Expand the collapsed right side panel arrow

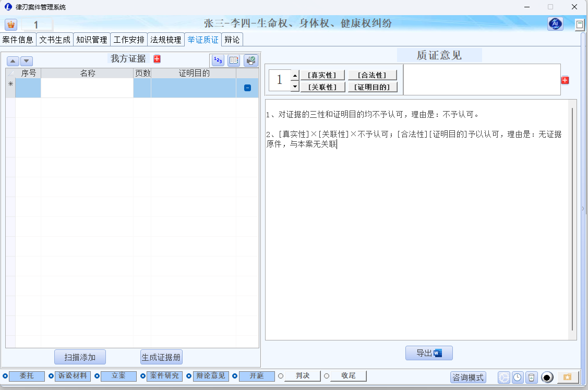[x=583, y=209]
